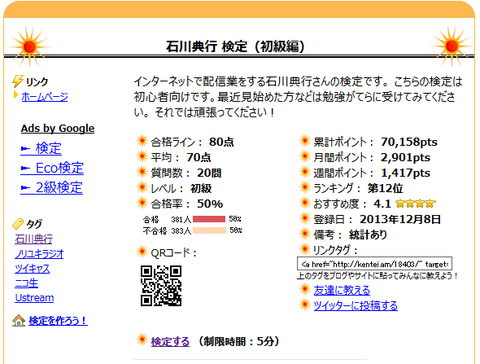Screen dimensions: 480x364
Task: Click the red 合格 bar
Action: click(209, 219)
